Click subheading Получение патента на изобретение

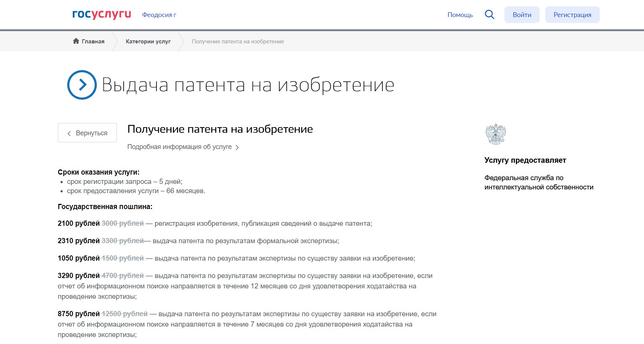(220, 129)
